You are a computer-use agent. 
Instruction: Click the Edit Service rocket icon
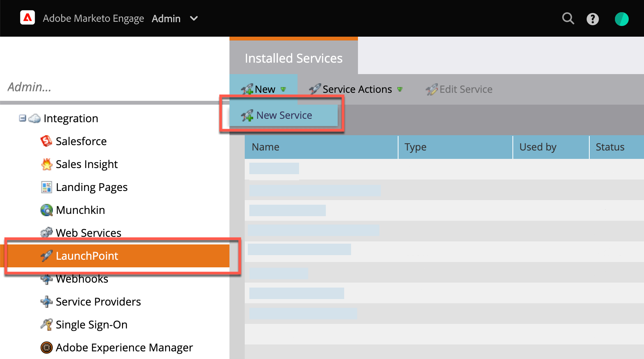coord(431,89)
